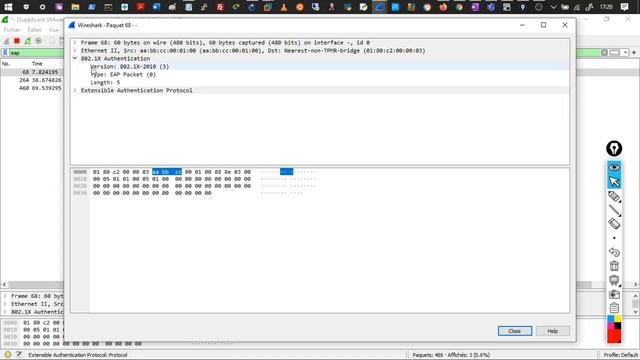The width and height of the screenshot is (640, 360).
Task: Click highlighted 'aa bb cc' hex bytes
Action: (167, 172)
